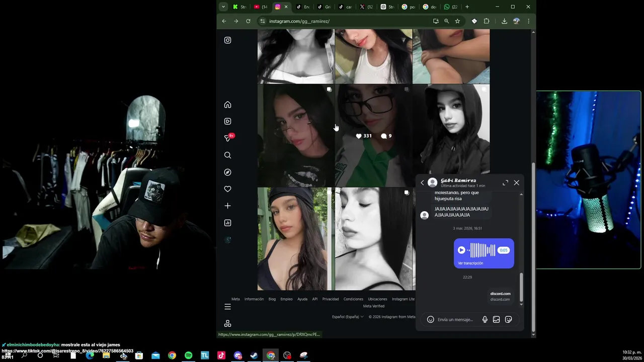Close the Gabi Ramirez chat popup
This screenshot has width=644, height=362.
coord(516,183)
